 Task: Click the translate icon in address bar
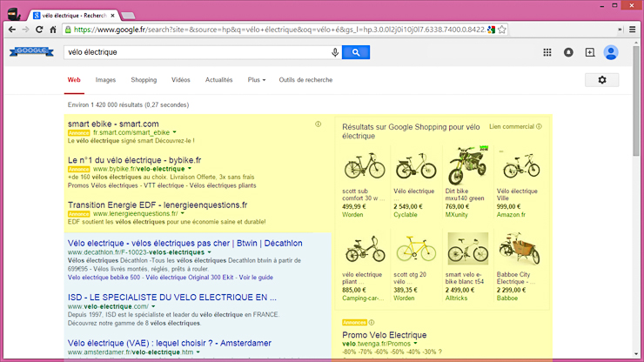point(491,30)
